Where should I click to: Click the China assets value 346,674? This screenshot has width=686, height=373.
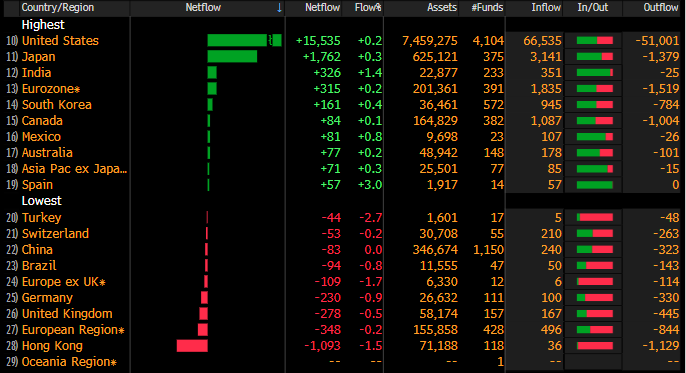tap(435, 250)
